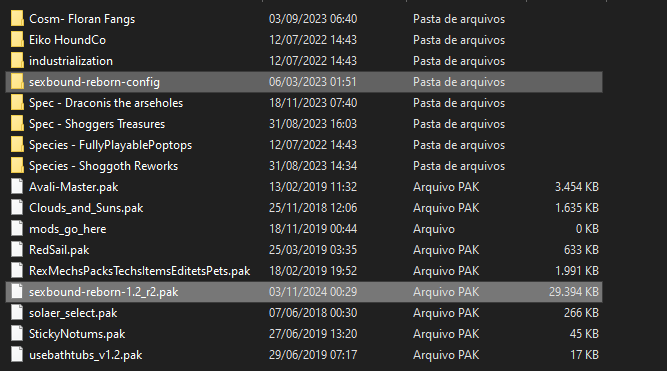Click the 29.394 KB file size

(573, 292)
